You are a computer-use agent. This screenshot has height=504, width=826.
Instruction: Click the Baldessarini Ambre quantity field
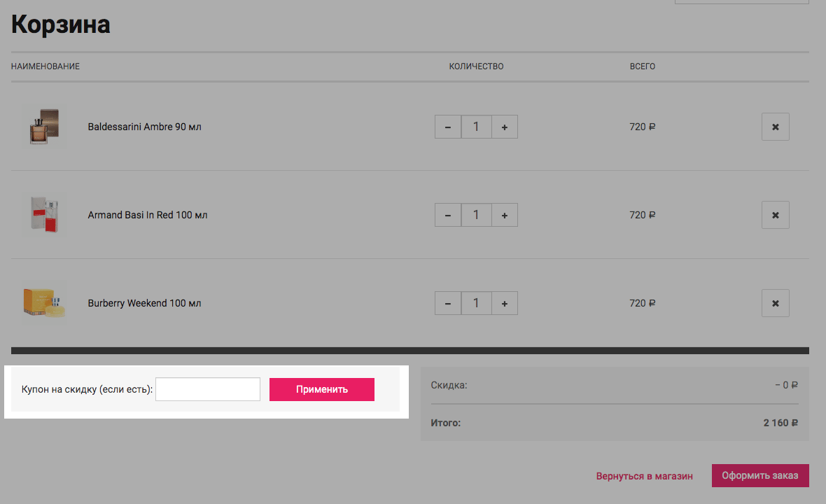(476, 127)
